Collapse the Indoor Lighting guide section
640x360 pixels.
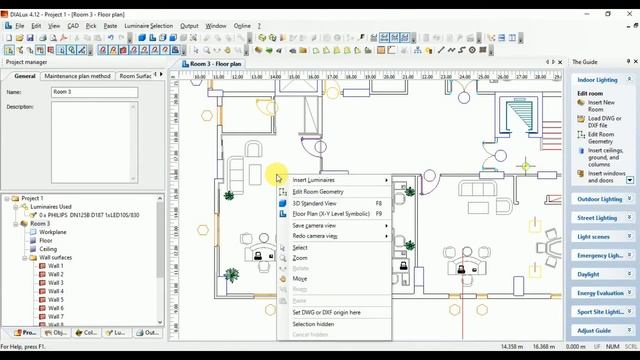pyautogui.click(x=629, y=79)
